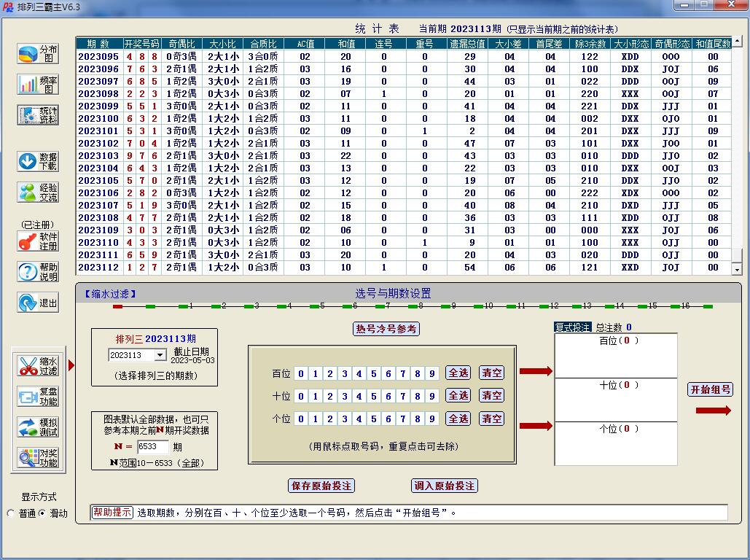Switch to the 复式投注 tab
The image size is (750, 560).
[x=573, y=328]
